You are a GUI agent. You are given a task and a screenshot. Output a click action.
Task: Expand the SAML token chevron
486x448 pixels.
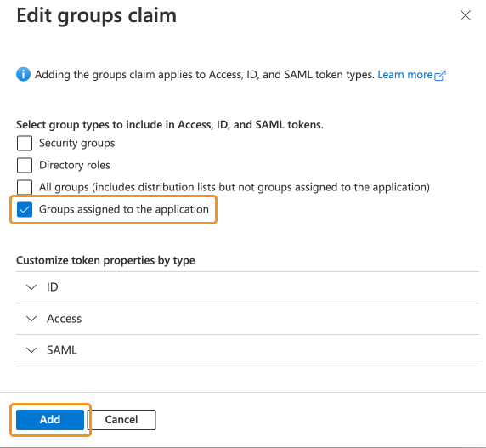tap(31, 350)
